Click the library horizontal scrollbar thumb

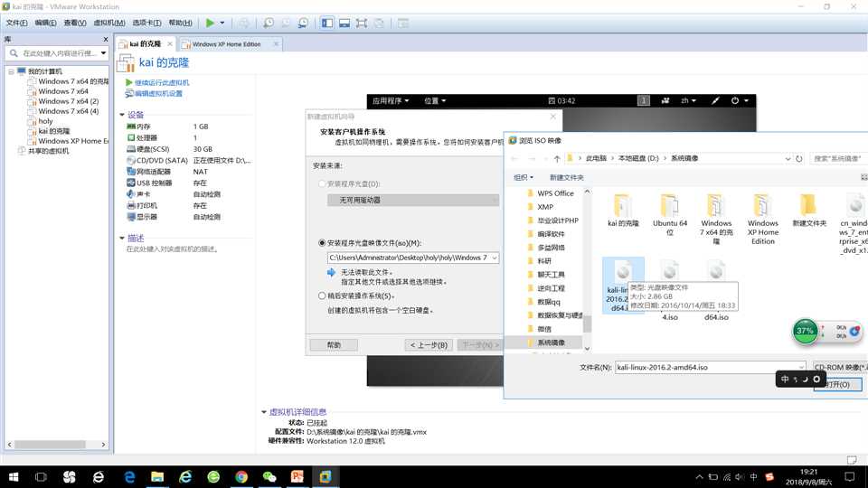[x=50, y=445]
